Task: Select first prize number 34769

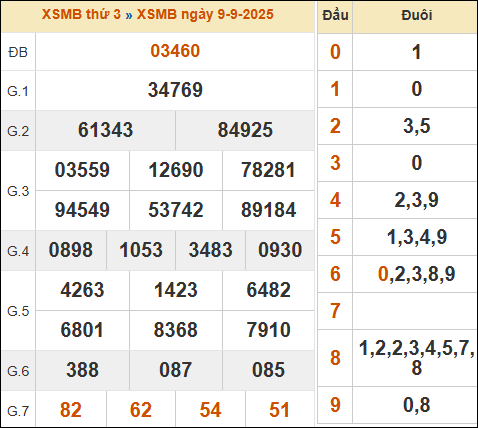Action: click(x=175, y=90)
